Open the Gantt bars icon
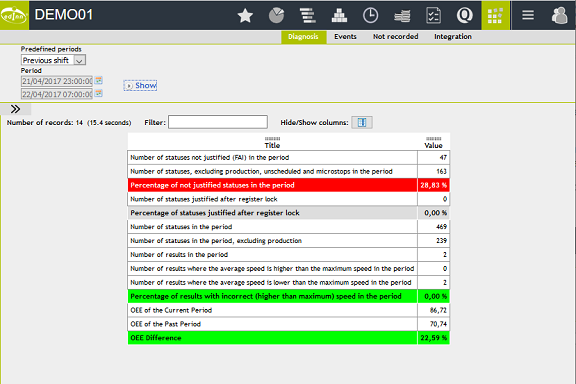Image resolution: width=576 pixels, height=384 pixels. 307,15
